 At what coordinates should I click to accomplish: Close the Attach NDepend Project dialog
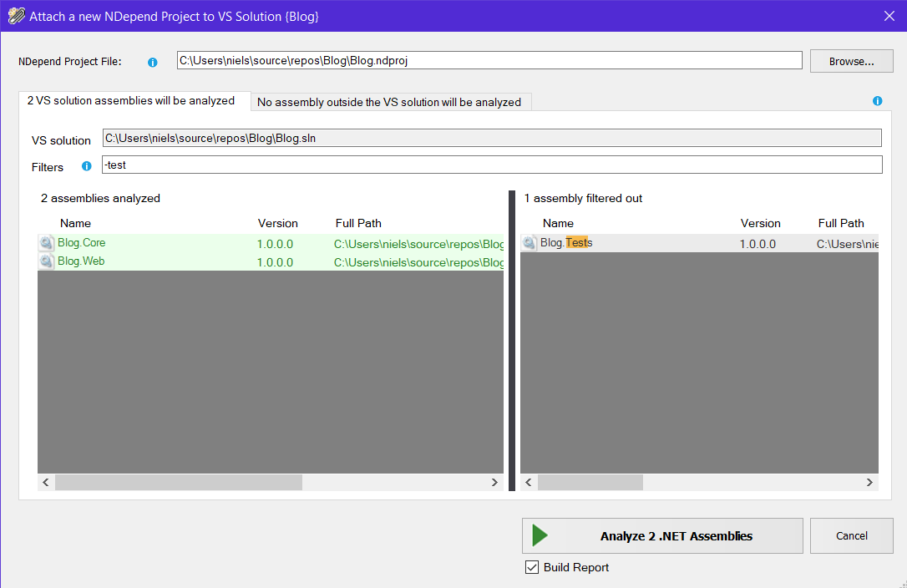coord(889,16)
